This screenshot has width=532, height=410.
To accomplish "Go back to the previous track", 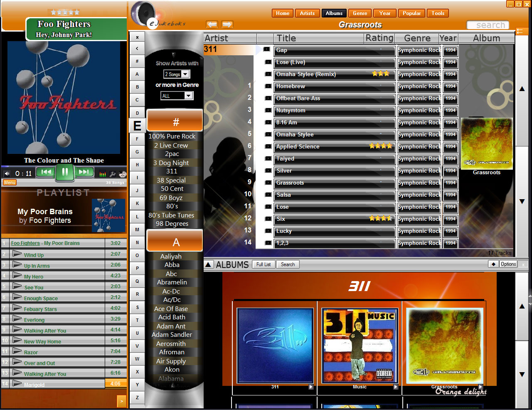I will (x=46, y=172).
